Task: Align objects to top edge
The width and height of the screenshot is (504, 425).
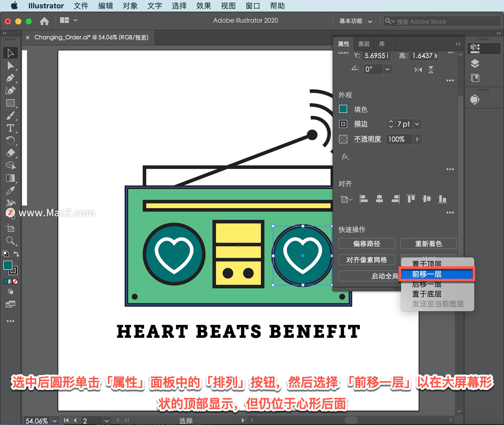Action: 411,199
